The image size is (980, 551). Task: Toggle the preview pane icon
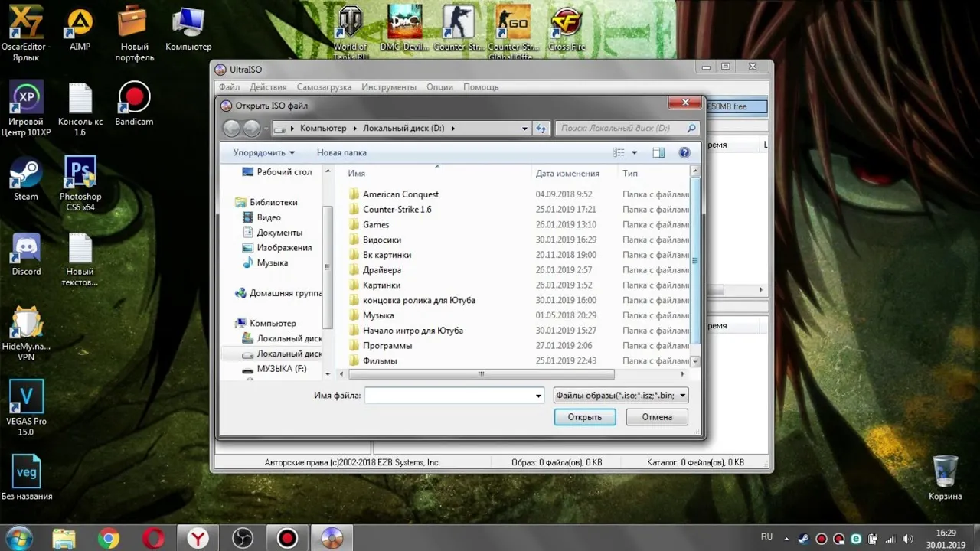[x=658, y=153]
